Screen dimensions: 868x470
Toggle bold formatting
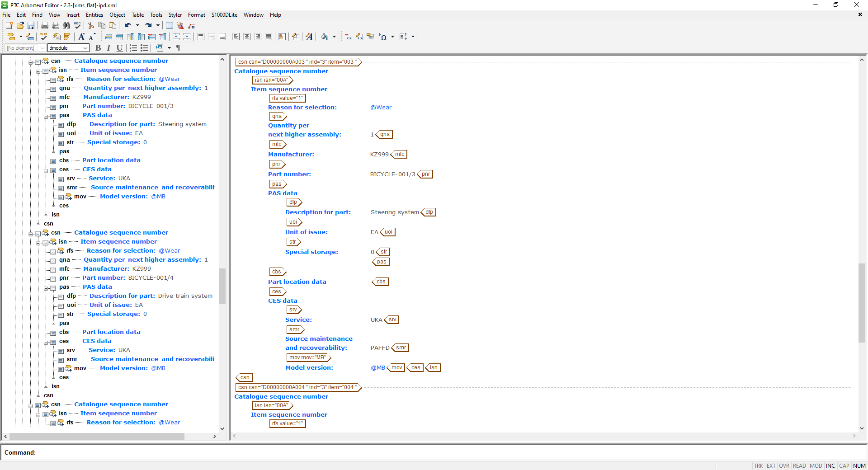99,48
